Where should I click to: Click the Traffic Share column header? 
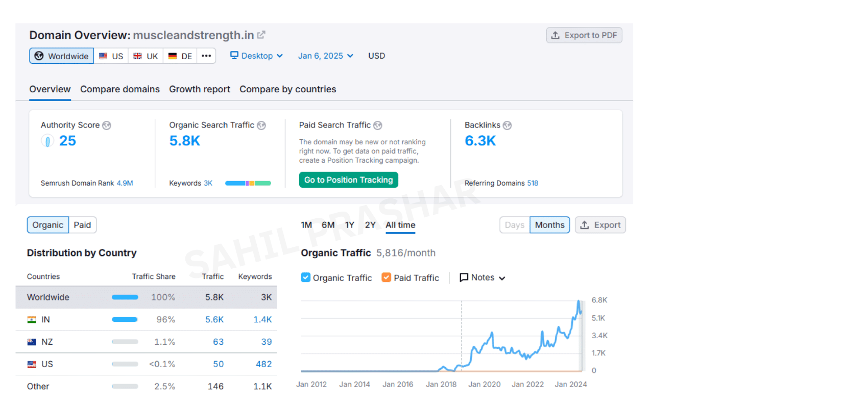154,276
